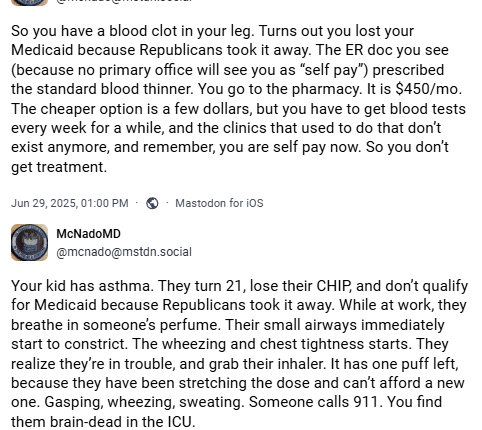The width and height of the screenshot is (482, 430).
Task: Click the 'Your kid has asthma' opening sentence
Action: [x=83, y=286]
